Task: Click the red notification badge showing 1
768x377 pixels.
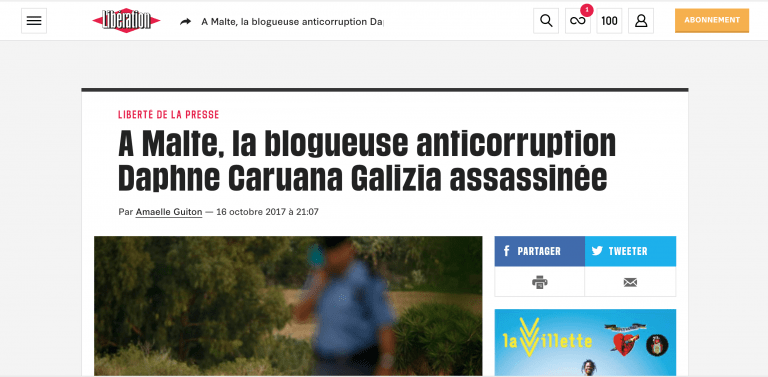Action: tap(587, 10)
